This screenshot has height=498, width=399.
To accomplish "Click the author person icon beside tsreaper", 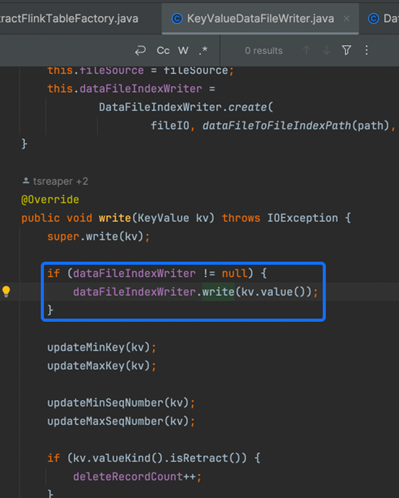I will 26,181.
